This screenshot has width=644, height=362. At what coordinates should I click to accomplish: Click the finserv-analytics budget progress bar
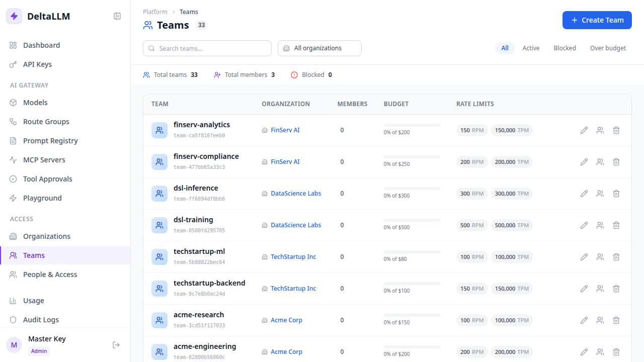[412, 125]
